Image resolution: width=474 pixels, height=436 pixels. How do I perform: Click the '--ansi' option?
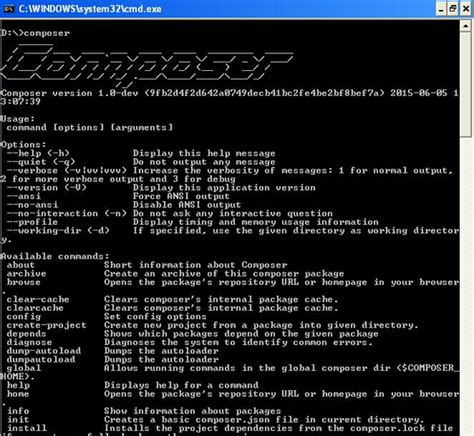pyautogui.click(x=24, y=196)
